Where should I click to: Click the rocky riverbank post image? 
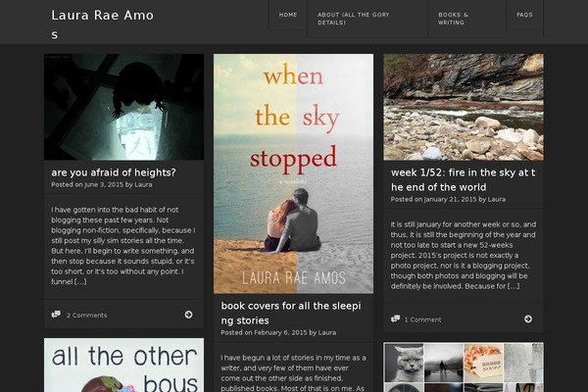tap(464, 107)
